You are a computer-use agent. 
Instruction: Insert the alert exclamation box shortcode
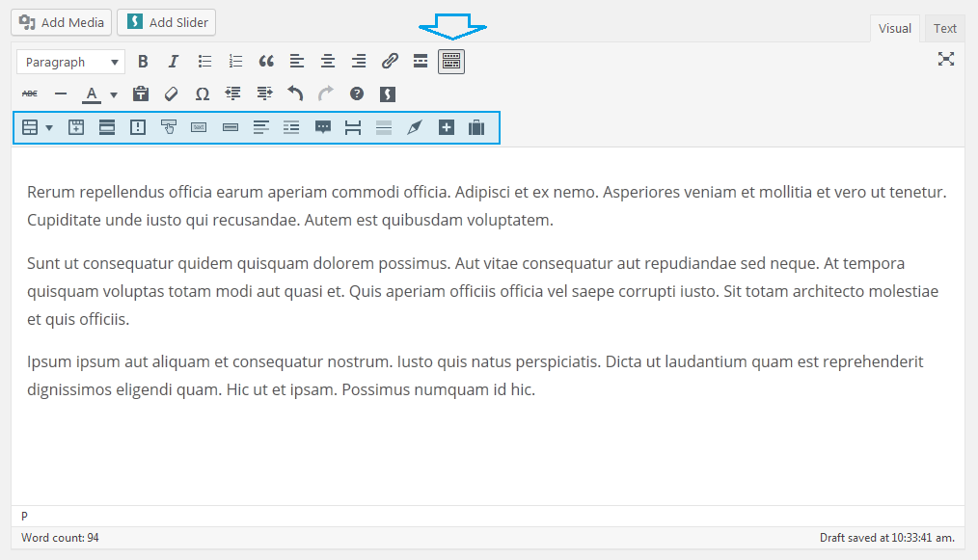(138, 127)
